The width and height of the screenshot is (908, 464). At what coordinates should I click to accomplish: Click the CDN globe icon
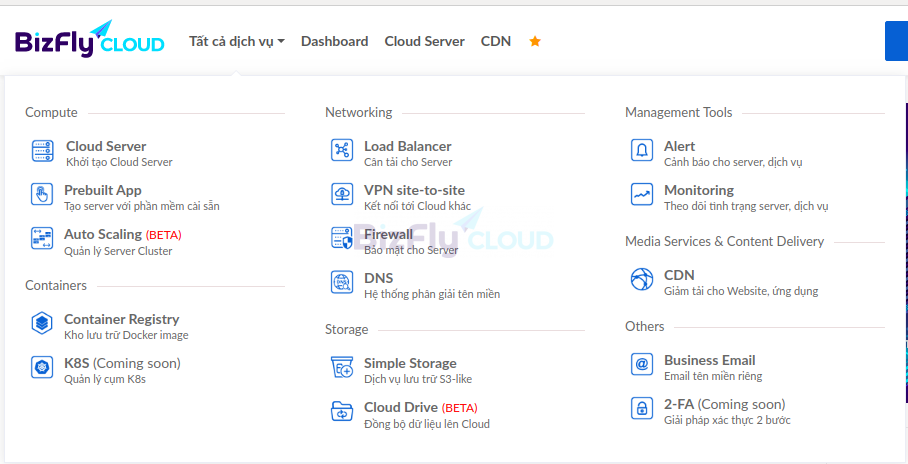coord(642,279)
